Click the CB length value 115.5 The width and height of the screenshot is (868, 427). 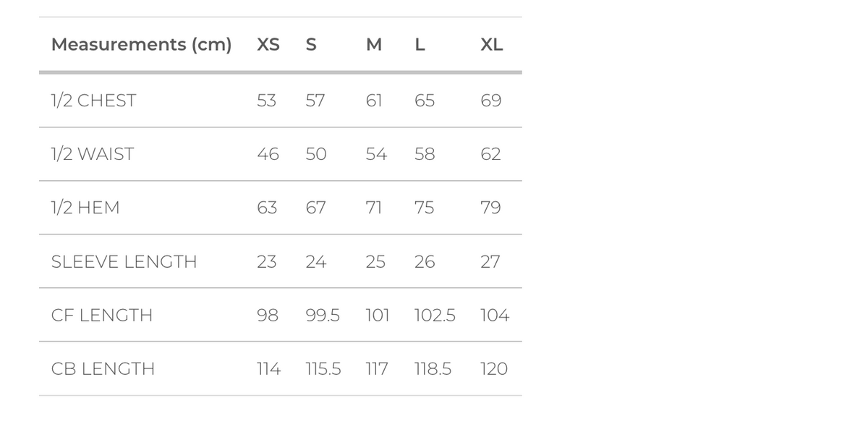(x=323, y=369)
